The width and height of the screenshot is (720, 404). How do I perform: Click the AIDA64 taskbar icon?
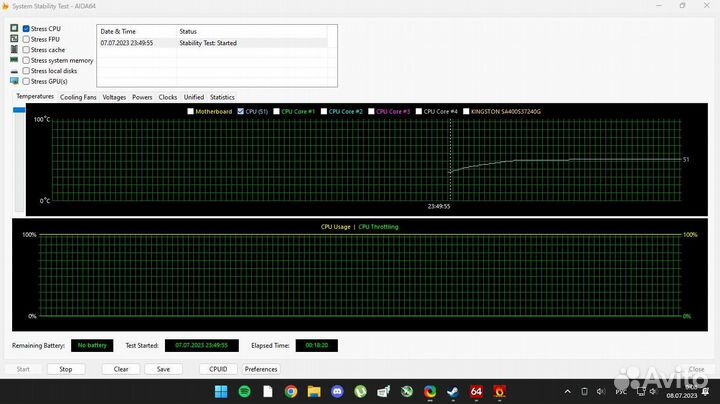pos(477,393)
